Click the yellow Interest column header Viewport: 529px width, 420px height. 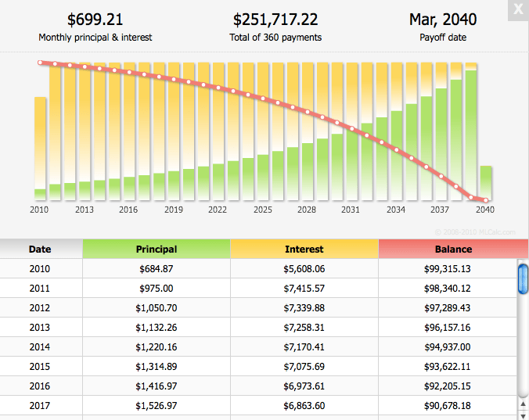304,249
